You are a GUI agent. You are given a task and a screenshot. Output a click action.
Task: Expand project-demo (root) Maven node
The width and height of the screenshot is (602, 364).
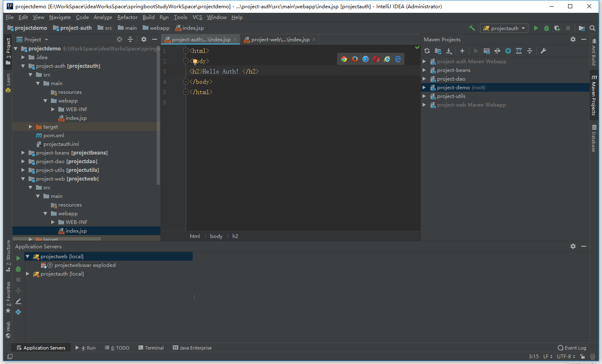424,88
